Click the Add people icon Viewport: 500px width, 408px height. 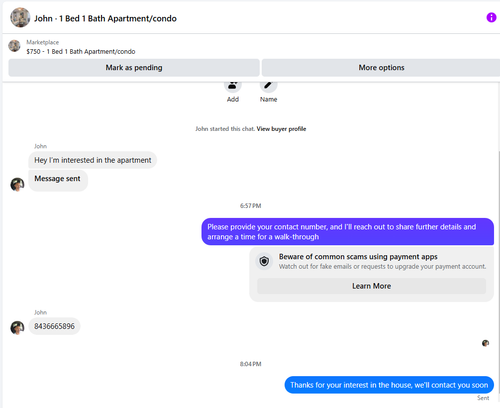point(233,86)
